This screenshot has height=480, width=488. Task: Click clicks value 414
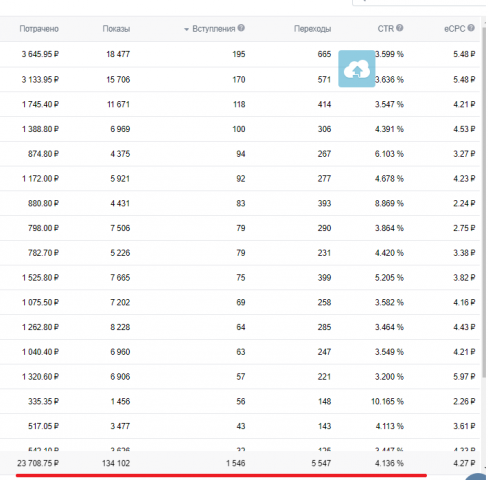point(324,104)
